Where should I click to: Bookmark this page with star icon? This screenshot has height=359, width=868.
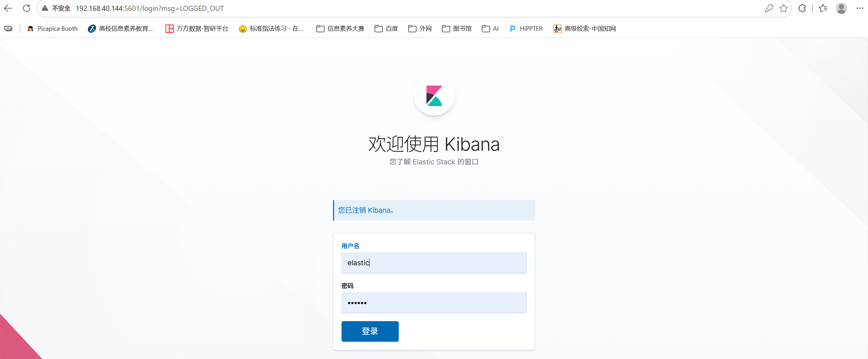click(783, 8)
